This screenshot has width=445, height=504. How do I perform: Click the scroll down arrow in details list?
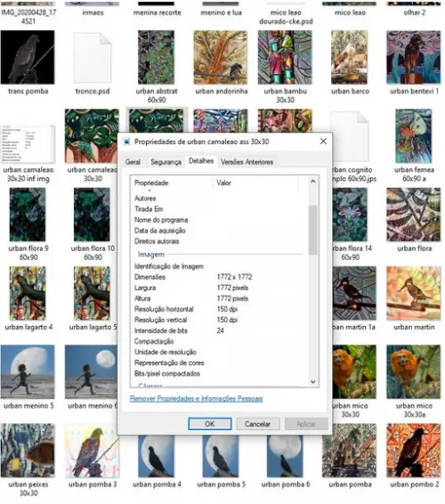point(313,381)
